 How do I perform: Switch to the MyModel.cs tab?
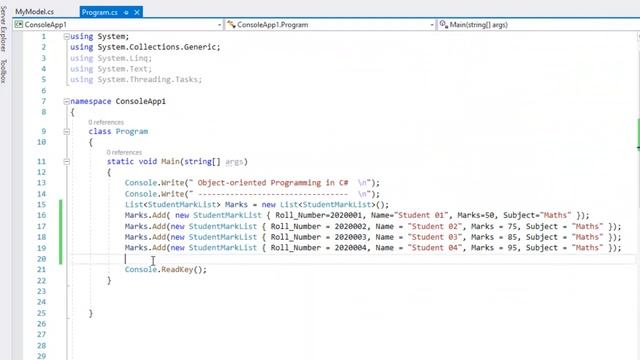coord(34,12)
